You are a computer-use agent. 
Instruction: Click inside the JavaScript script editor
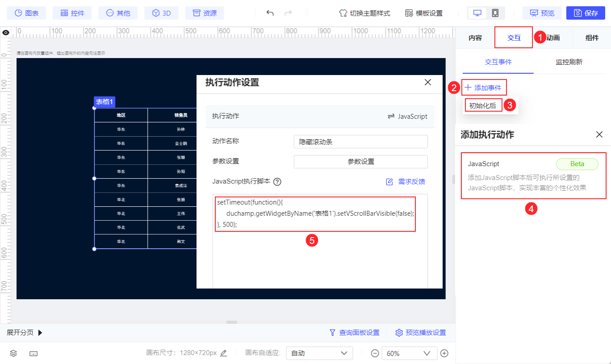point(320,241)
